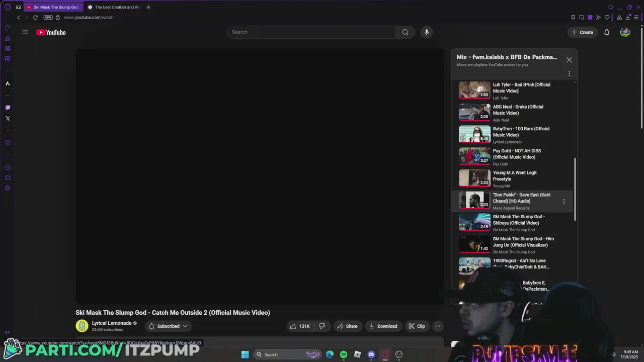Click the browser tab search magnifier
This screenshot has width=644, height=362.
coord(611,7)
